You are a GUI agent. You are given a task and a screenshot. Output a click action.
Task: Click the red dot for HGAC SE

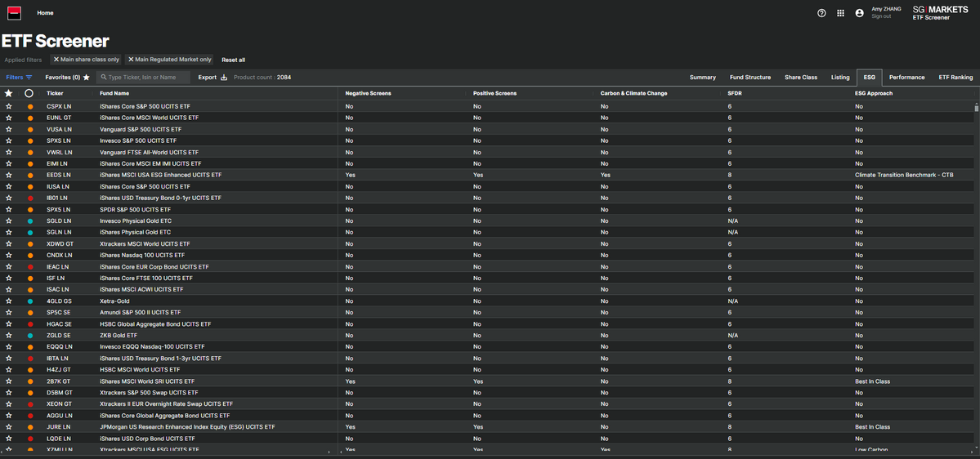click(30, 324)
